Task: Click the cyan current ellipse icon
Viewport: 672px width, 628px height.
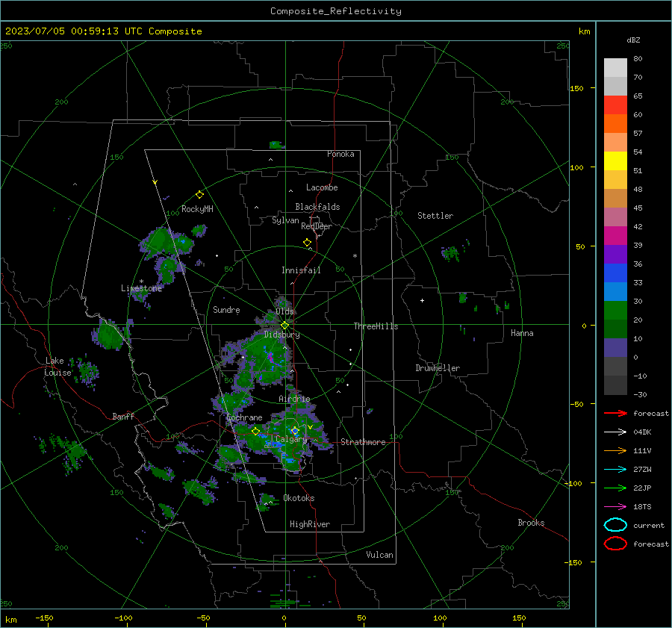Action: pyautogui.click(x=615, y=525)
